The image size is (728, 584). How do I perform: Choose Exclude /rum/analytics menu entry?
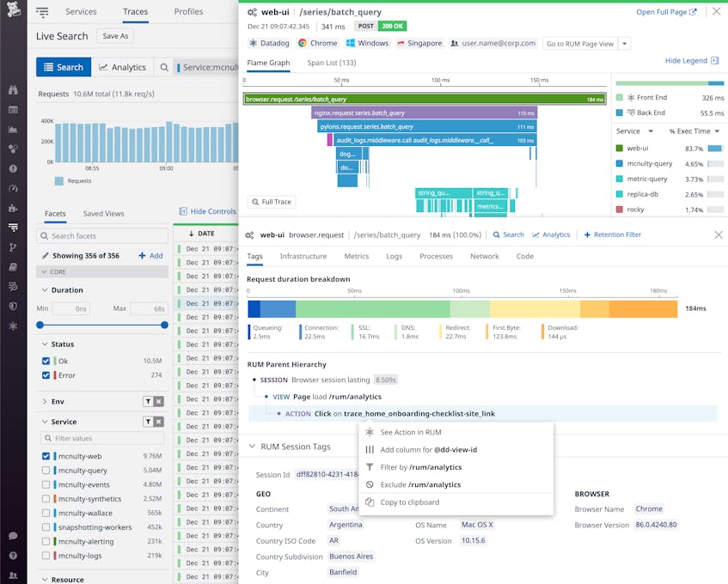pyautogui.click(x=456, y=484)
